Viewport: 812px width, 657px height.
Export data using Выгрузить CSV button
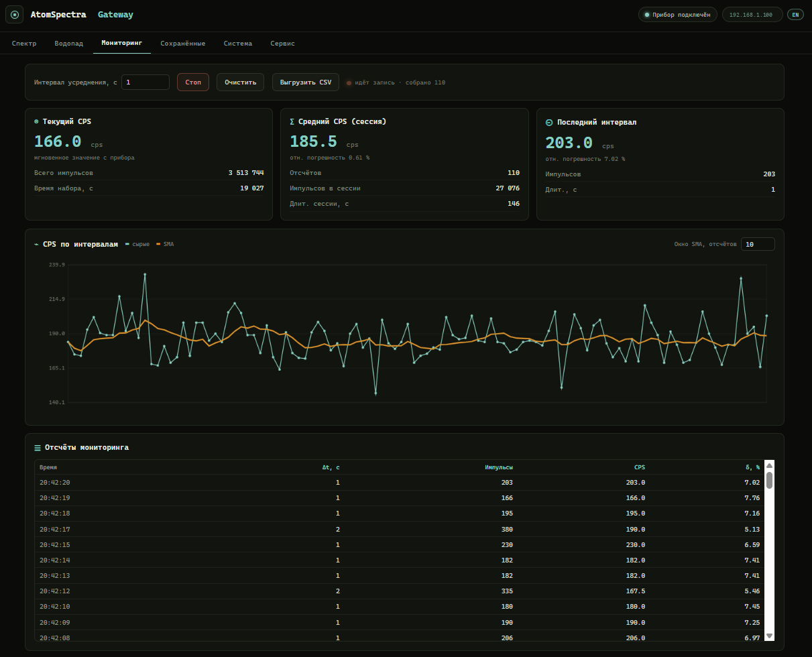306,82
